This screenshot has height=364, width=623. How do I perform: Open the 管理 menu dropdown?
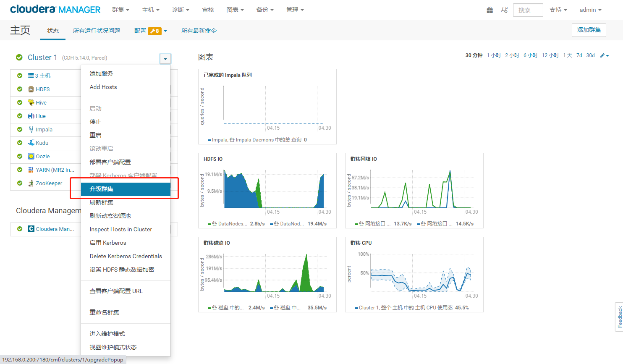[295, 10]
